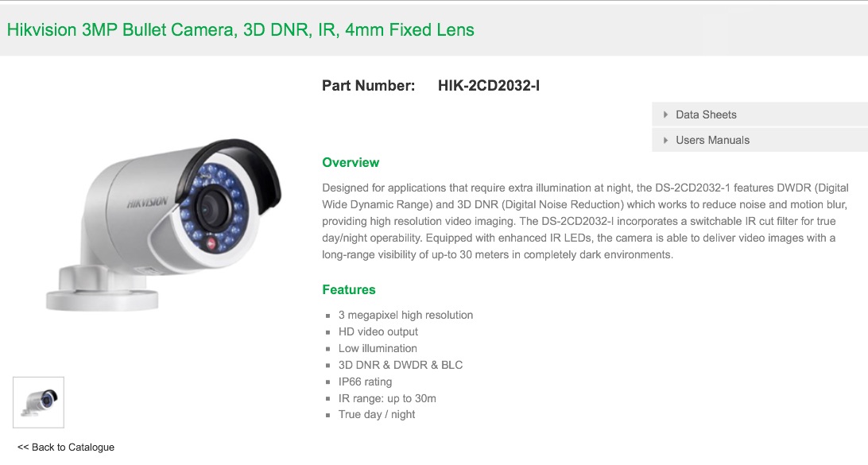The height and width of the screenshot is (465, 868).
Task: Expand the Data Sheets disclosure triangle
Action: 665,114
